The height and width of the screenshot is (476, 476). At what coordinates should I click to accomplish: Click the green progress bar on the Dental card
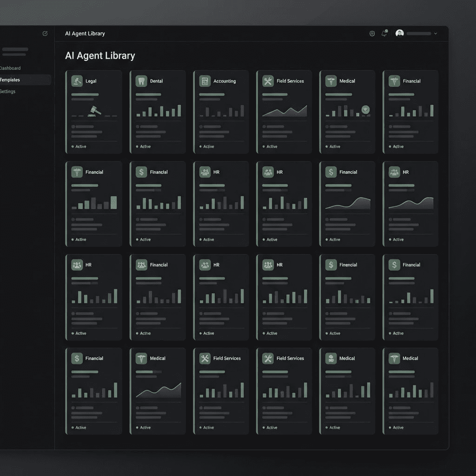(148, 94)
